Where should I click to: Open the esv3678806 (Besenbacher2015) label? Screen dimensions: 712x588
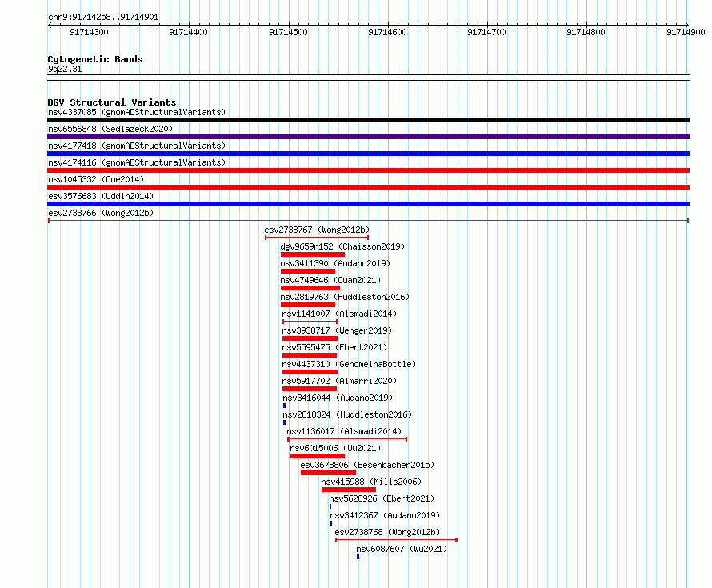point(367,465)
